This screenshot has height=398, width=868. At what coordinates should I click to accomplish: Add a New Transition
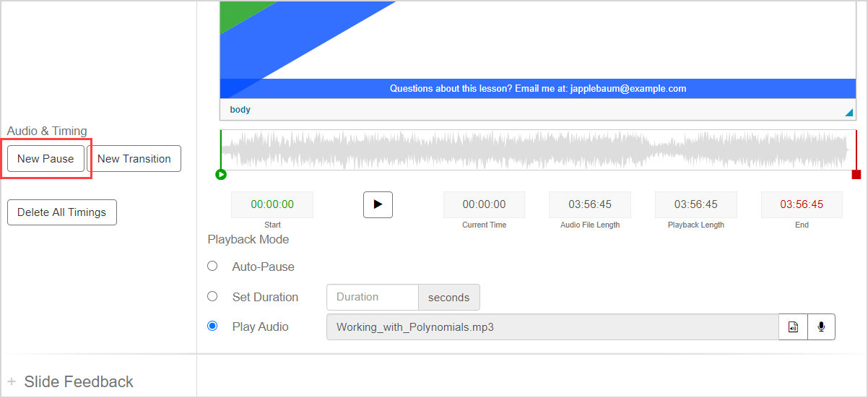coord(134,159)
